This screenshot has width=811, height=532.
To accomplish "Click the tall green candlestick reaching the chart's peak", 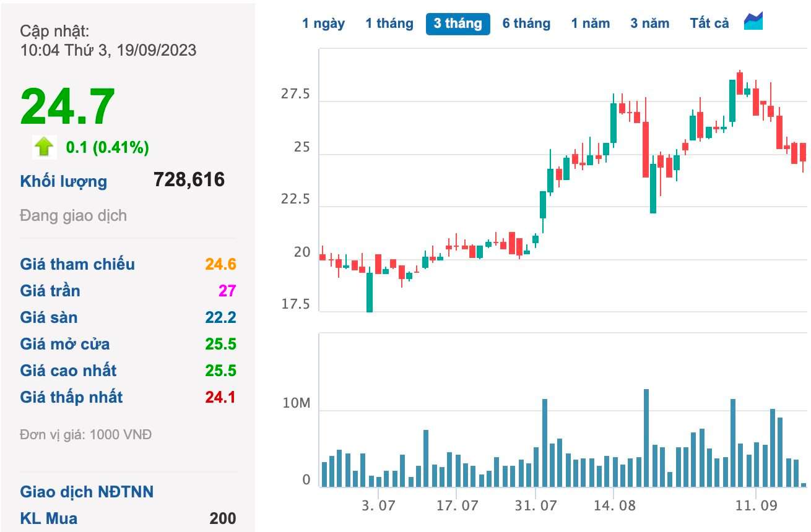I will click(732, 100).
